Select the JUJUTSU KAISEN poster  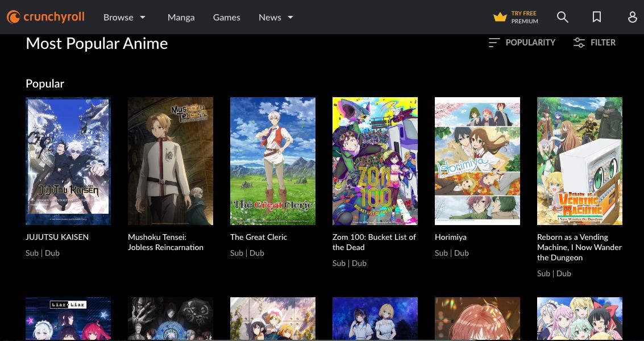(68, 161)
